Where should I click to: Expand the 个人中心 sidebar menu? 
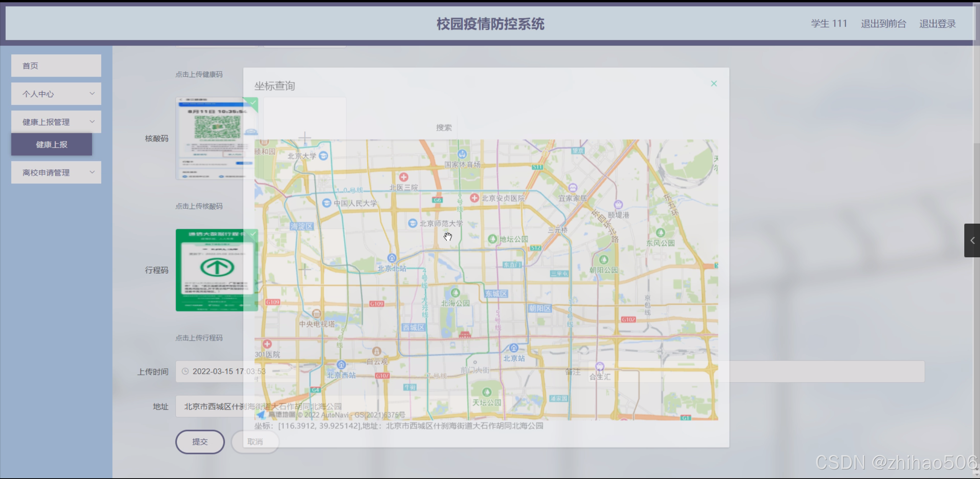coord(56,94)
